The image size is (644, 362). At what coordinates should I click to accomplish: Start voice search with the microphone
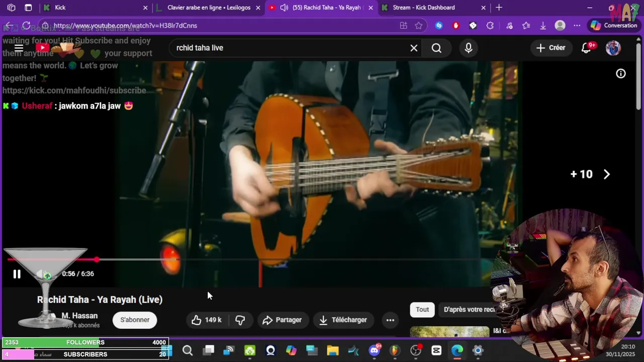click(x=468, y=48)
